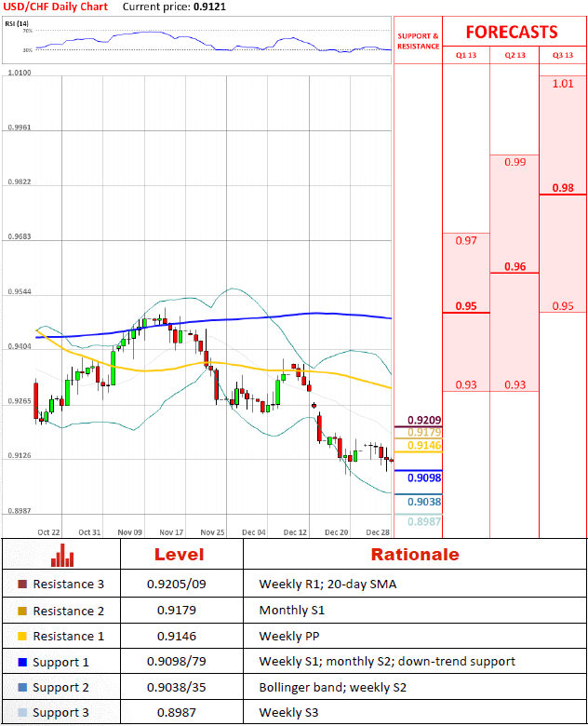Select the Resistance 3 row label
The height and width of the screenshot is (726, 588).
[69, 585]
